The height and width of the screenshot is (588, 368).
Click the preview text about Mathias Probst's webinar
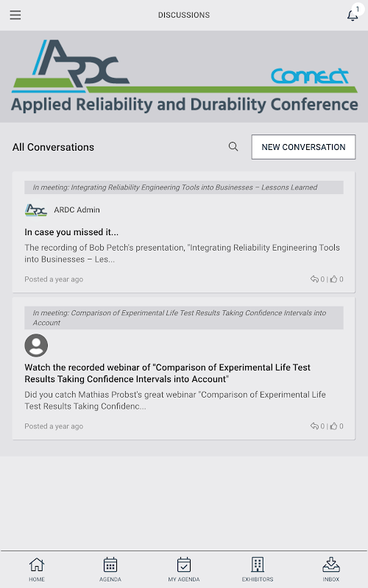click(175, 401)
